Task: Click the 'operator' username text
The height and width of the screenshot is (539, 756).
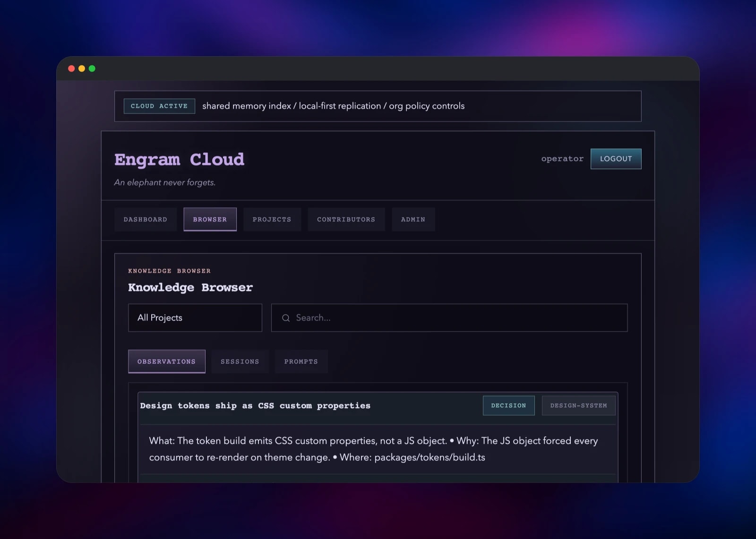Action: point(562,159)
